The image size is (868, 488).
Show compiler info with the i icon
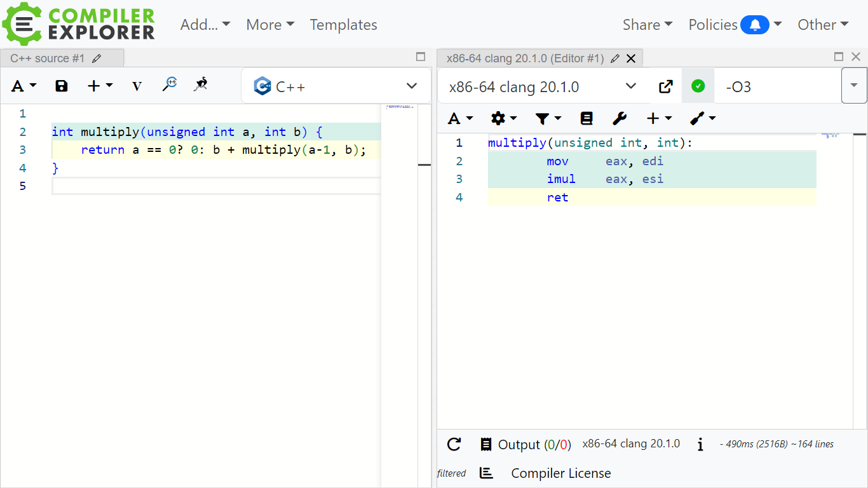point(700,444)
